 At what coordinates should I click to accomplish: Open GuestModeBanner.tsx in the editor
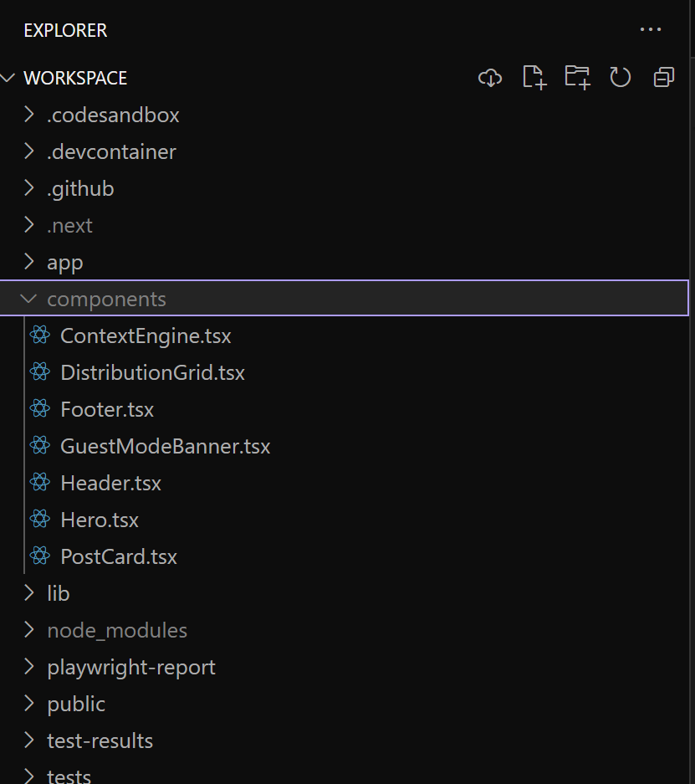[165, 446]
